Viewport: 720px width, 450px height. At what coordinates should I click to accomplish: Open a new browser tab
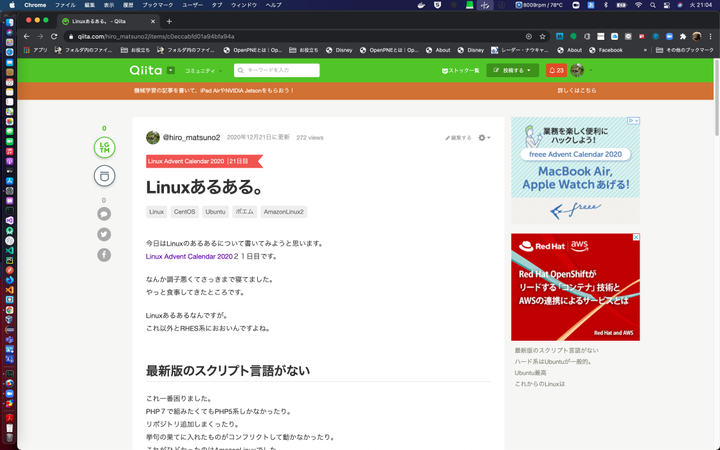click(169, 21)
